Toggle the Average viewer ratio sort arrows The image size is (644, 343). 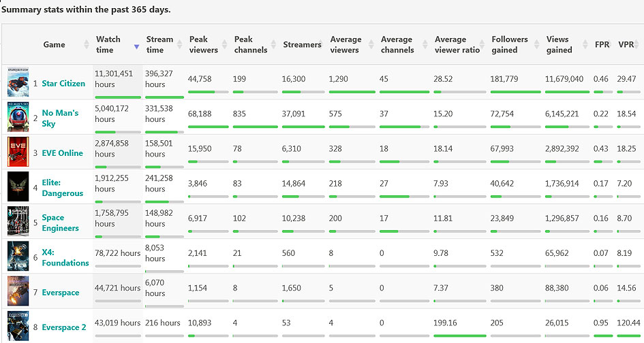coord(482,44)
